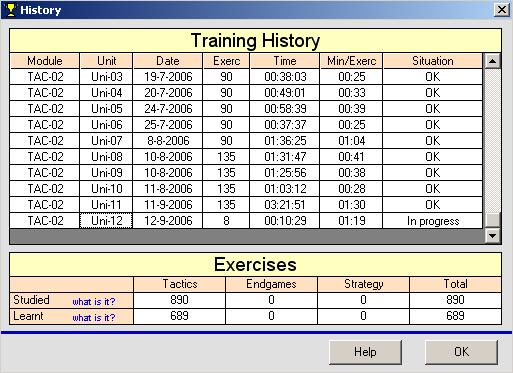Click the Unit column header
Viewport: 513px width, 373px height.
[x=107, y=61]
